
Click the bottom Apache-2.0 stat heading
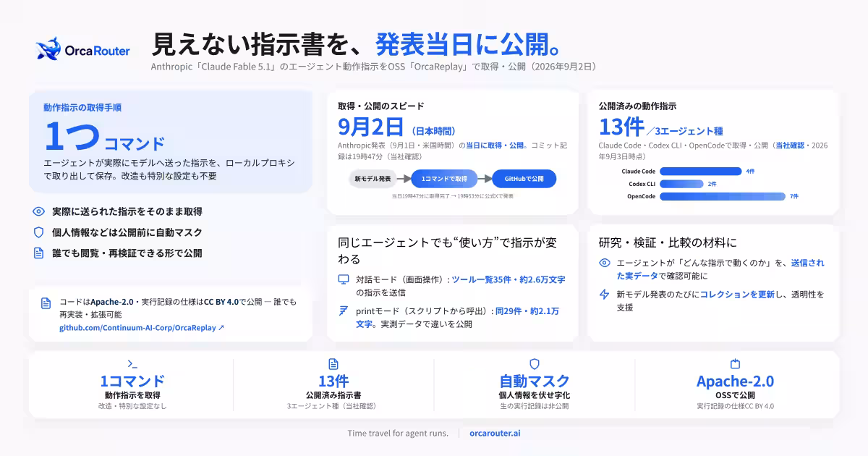[735, 381]
